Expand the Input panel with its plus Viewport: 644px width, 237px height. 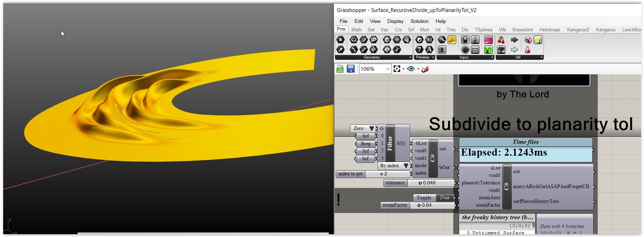(x=492, y=57)
